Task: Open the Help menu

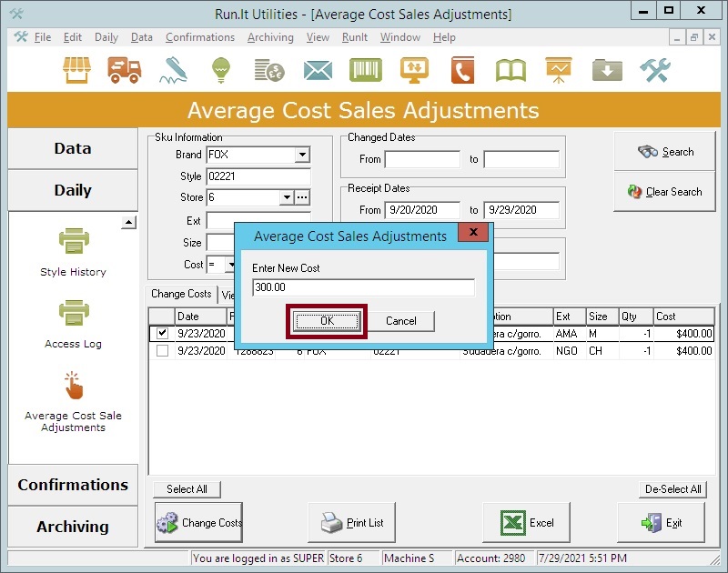Action: point(444,37)
